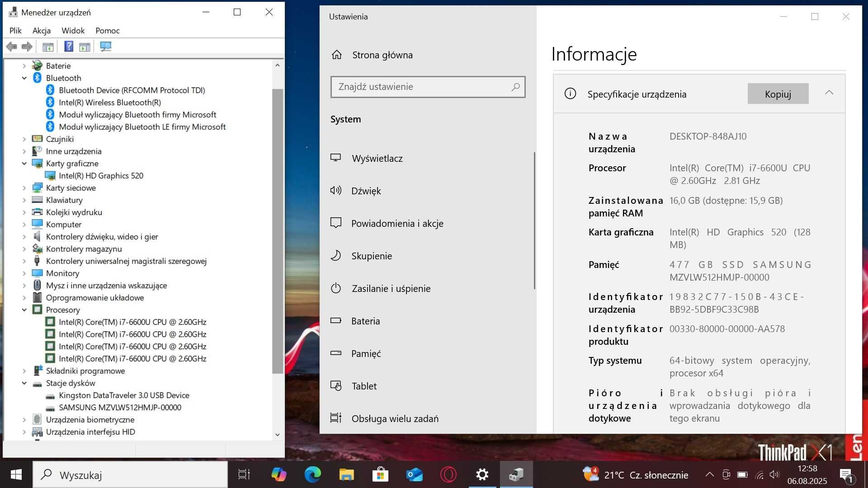Open the Pomoc menu

pyautogui.click(x=107, y=31)
